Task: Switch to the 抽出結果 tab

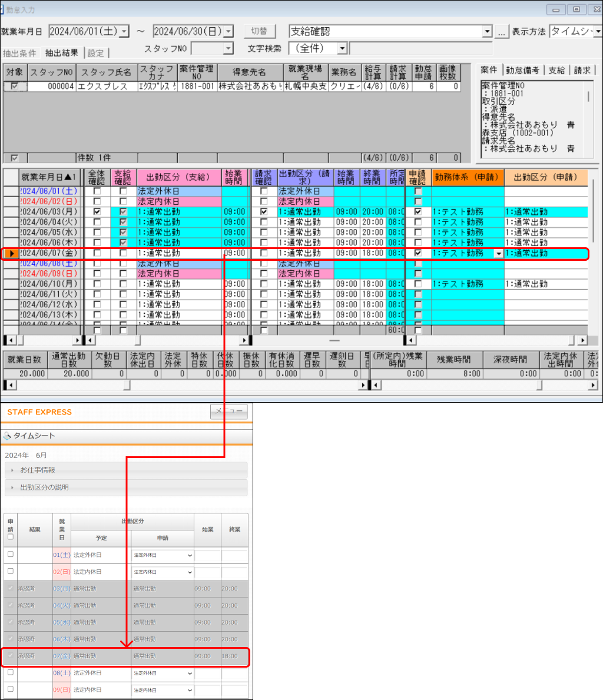Action: [61, 52]
